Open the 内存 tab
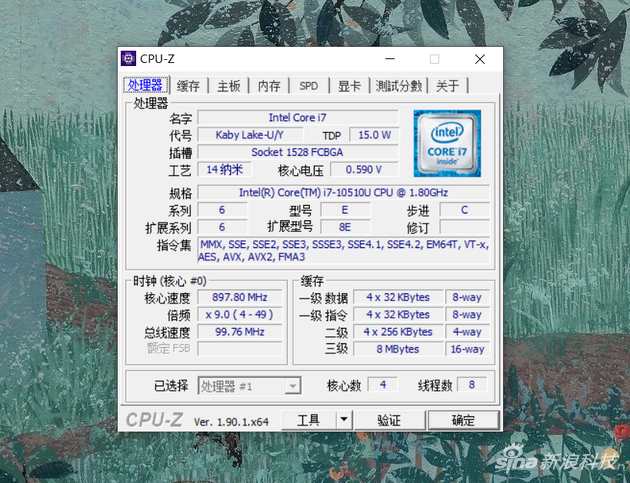This screenshot has width=630, height=483. coord(269,86)
